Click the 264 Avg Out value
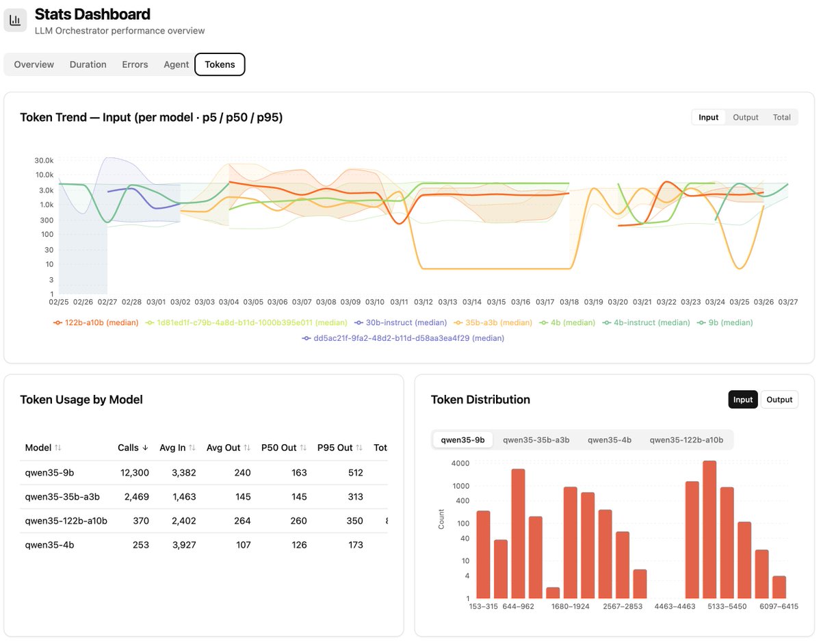Viewport: 821px width, 644px height. click(x=242, y=521)
